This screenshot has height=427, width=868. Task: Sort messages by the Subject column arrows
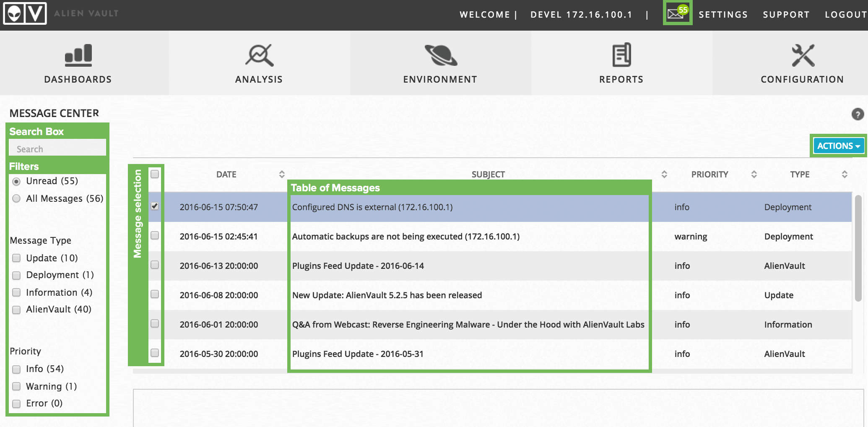(x=664, y=174)
